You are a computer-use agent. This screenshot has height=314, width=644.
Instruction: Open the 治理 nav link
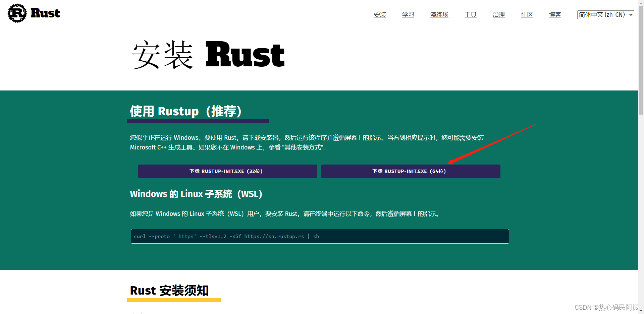499,15
